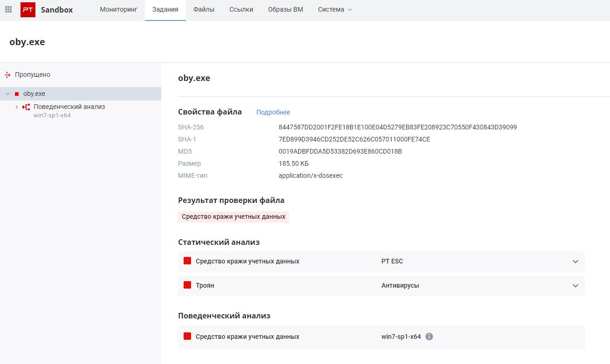Screen dimensions: 610x364
Task: Click the Sandbox product name
Action: pos(57,10)
